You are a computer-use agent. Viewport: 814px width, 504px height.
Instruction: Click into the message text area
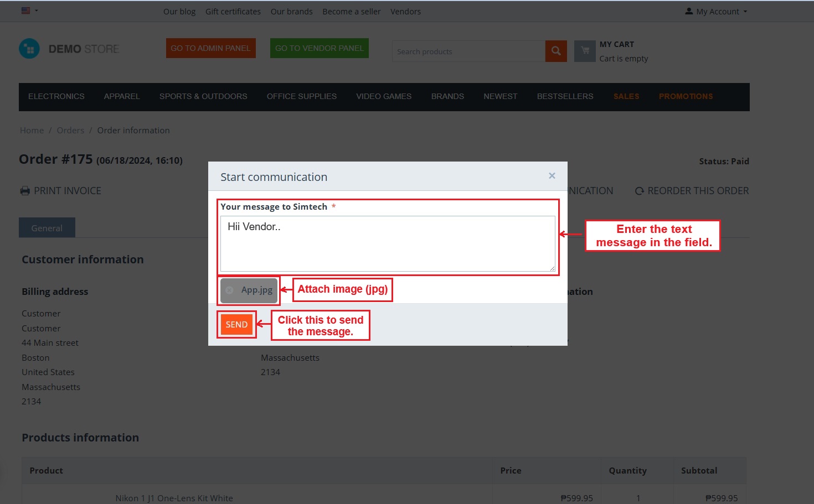pos(387,243)
